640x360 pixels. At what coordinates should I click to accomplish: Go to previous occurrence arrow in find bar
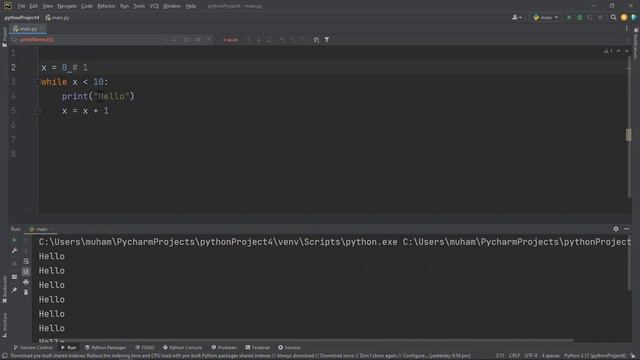249,40
